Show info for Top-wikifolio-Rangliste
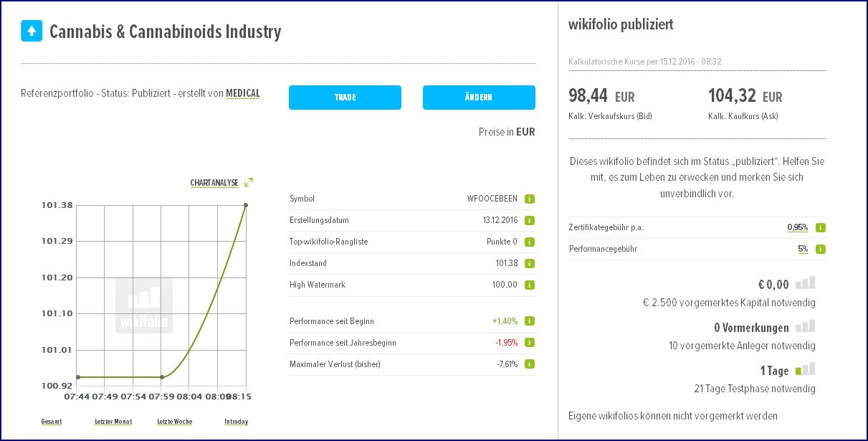The width and height of the screenshot is (868, 441). [529, 242]
